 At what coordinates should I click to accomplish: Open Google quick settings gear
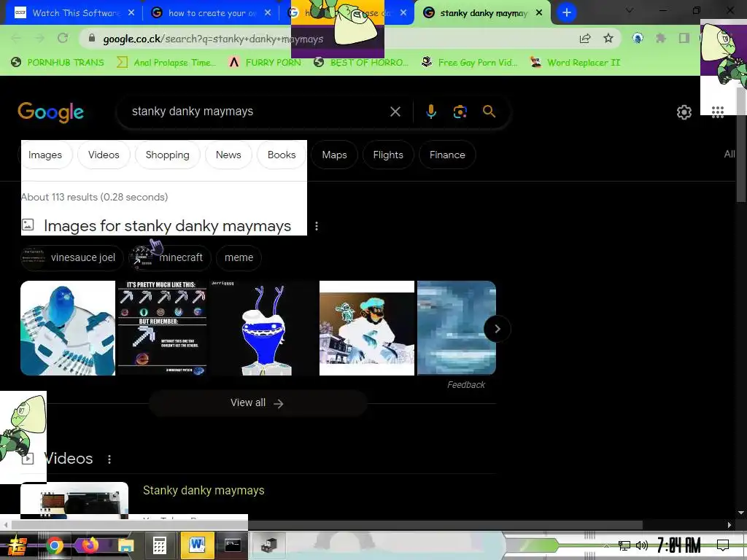tap(684, 112)
